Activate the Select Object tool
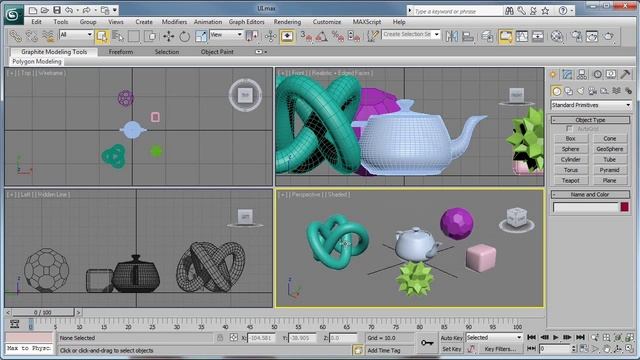The height and width of the screenshot is (360, 640). pyautogui.click(x=102, y=36)
